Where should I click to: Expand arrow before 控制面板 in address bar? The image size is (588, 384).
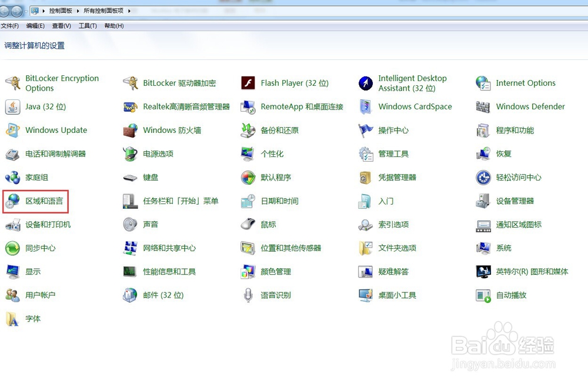pos(44,11)
